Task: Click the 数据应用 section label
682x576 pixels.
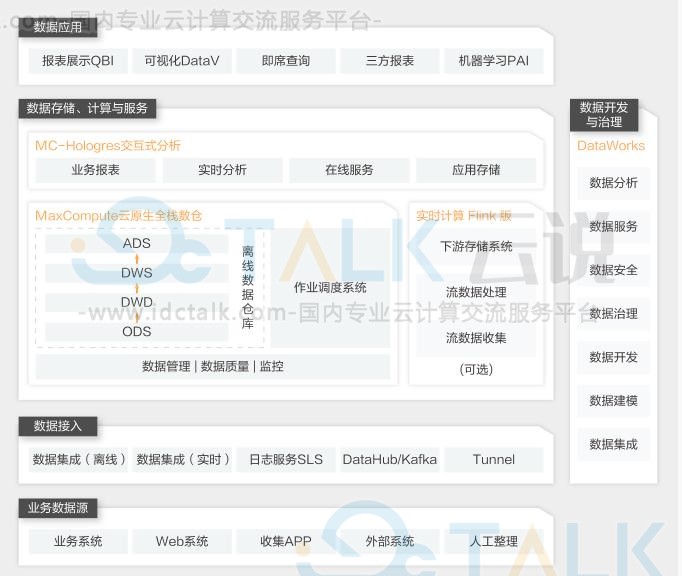Action: pos(57,27)
